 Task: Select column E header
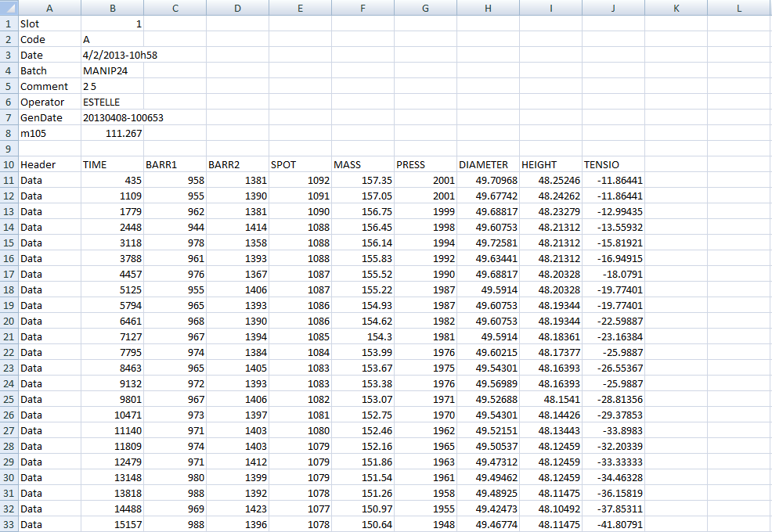[x=301, y=8]
